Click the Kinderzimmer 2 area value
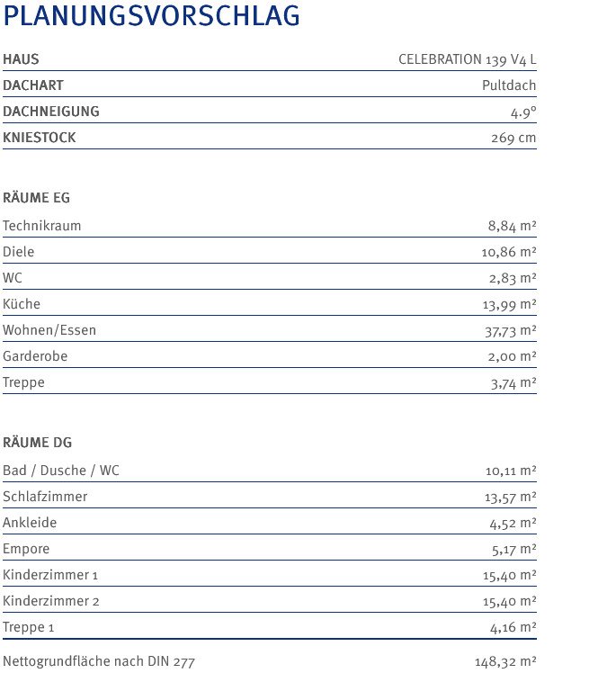 click(x=510, y=601)
